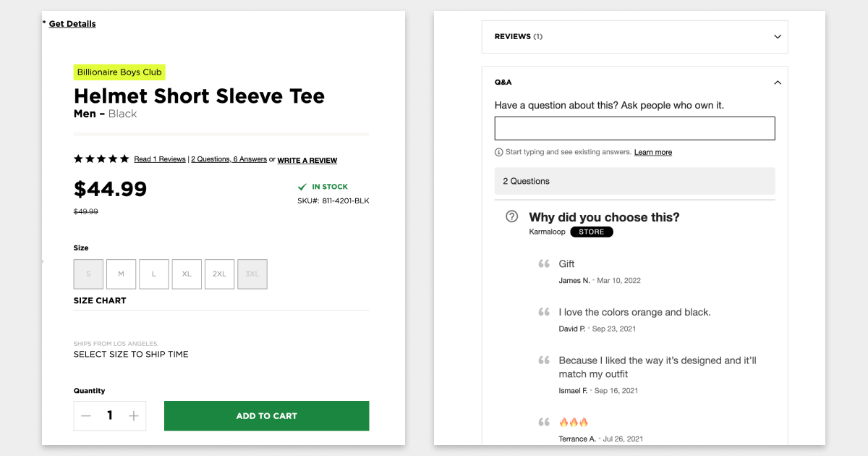Click the five-star rating icons
This screenshot has width=868, height=456.
pyautogui.click(x=101, y=159)
